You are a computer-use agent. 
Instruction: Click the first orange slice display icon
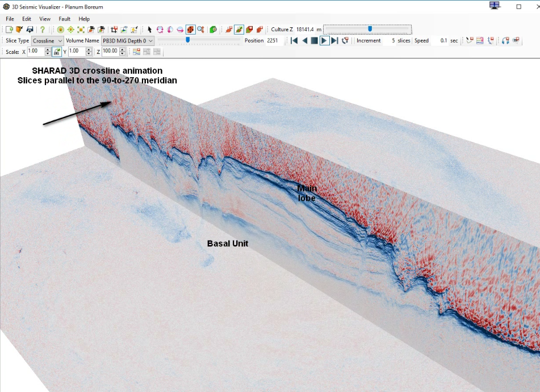[x=229, y=29]
